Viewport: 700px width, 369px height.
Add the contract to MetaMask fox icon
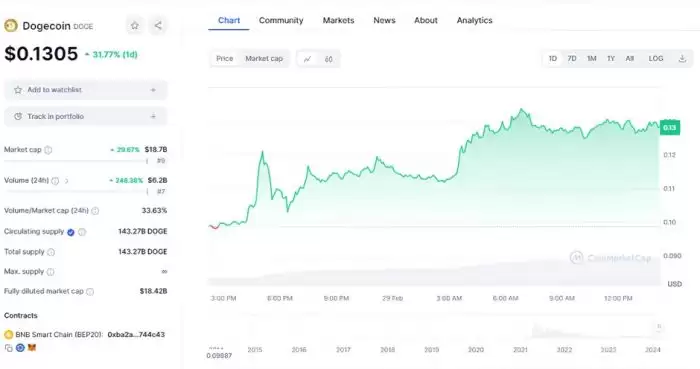[x=32, y=348]
